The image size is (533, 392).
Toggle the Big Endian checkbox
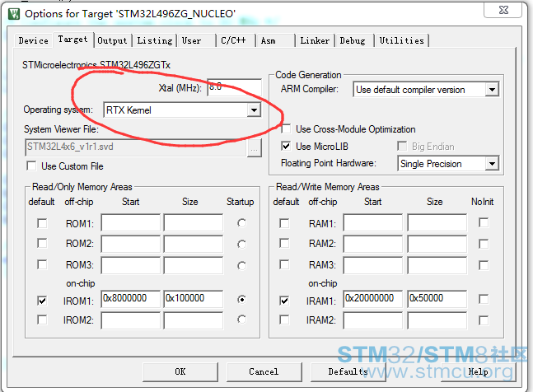pyautogui.click(x=402, y=146)
